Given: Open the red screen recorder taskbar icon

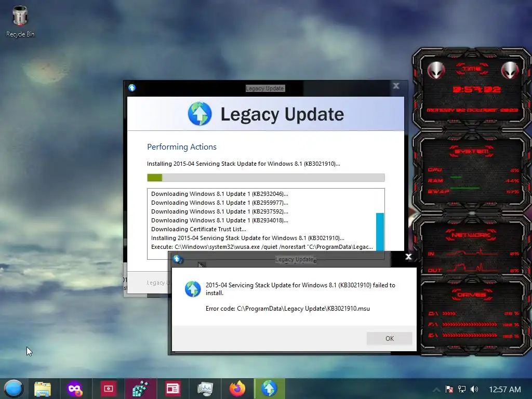Looking at the screenshot, I should [x=108, y=389].
